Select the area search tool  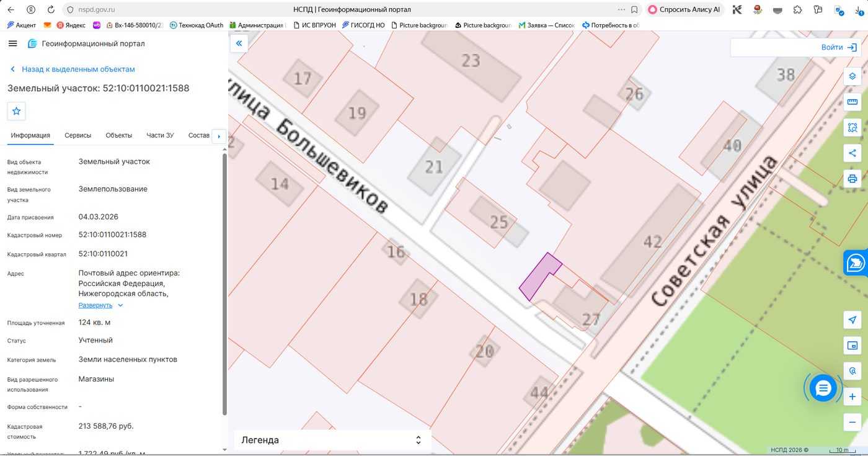click(852, 128)
